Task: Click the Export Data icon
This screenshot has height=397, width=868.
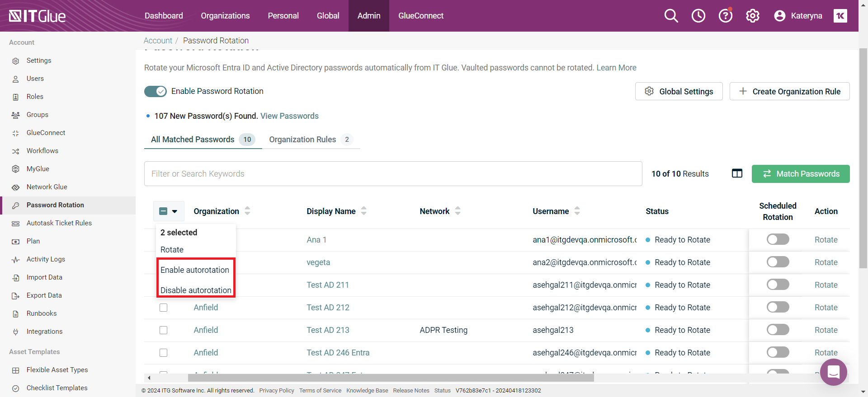Action: 16,295
